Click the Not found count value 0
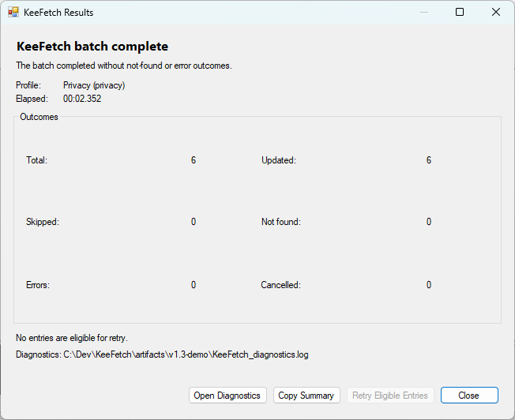 (x=429, y=222)
